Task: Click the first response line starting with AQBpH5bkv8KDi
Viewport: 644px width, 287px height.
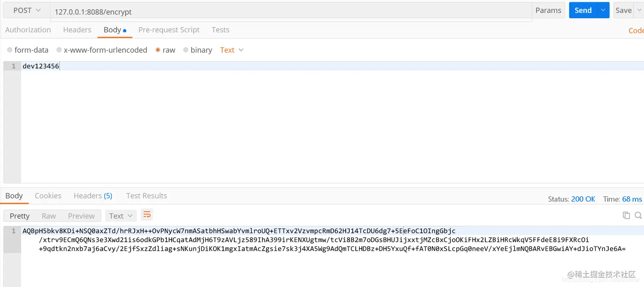Action: point(239,231)
